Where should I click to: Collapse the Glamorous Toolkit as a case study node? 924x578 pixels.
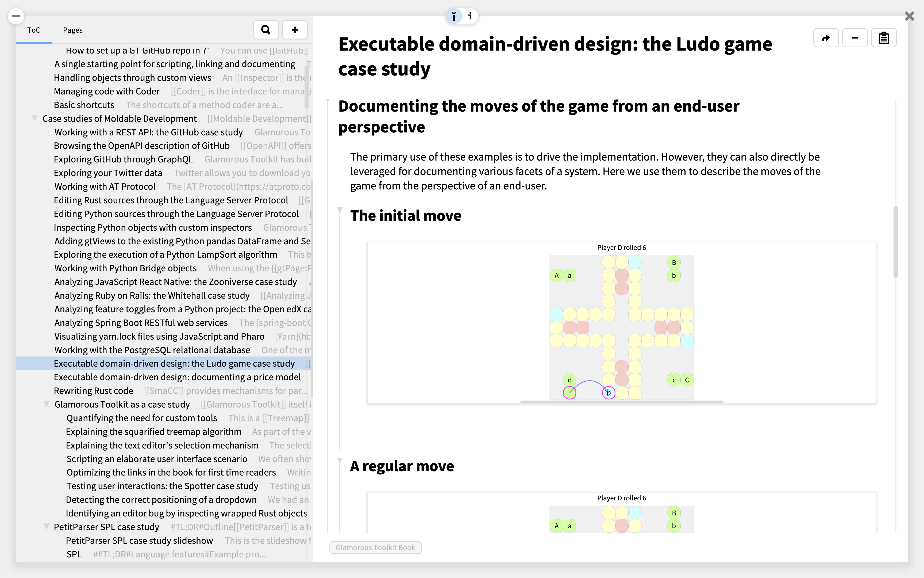pyautogui.click(x=47, y=404)
